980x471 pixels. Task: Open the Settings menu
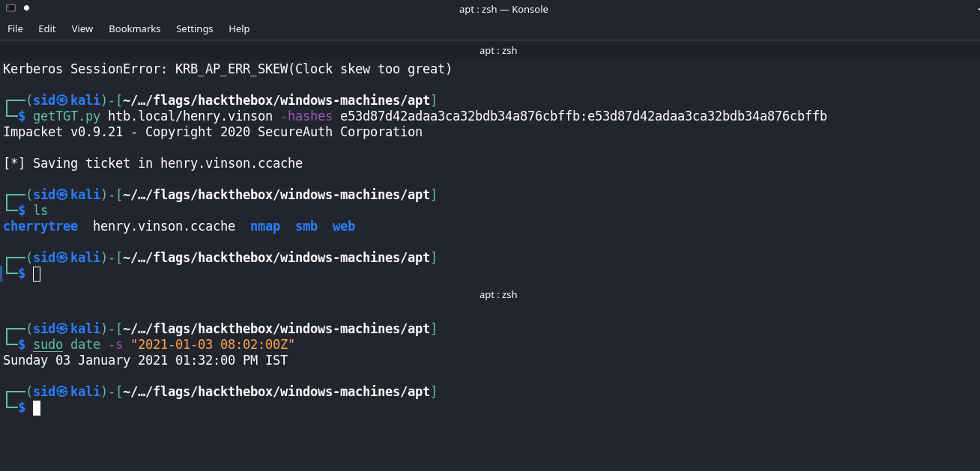[195, 28]
